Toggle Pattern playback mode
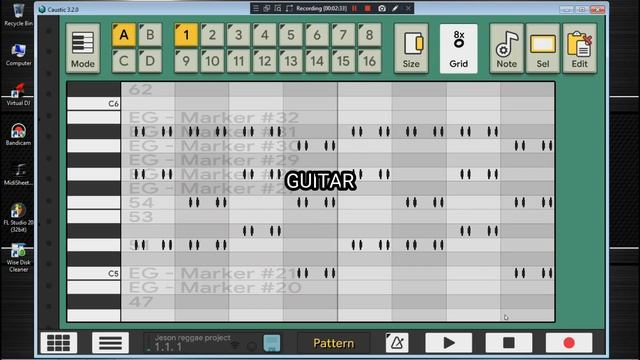This screenshot has height=360, width=640. tap(333, 343)
